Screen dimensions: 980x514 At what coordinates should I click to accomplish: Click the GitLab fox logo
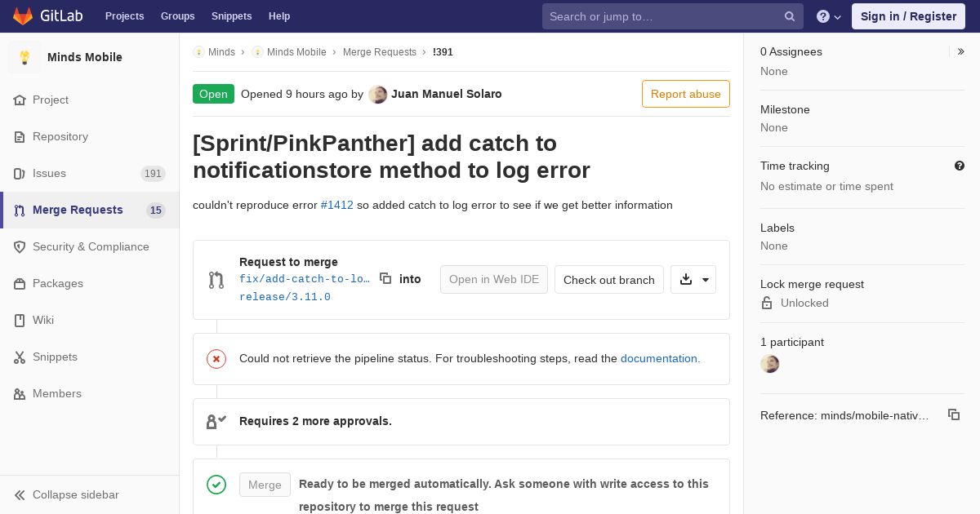(x=23, y=16)
